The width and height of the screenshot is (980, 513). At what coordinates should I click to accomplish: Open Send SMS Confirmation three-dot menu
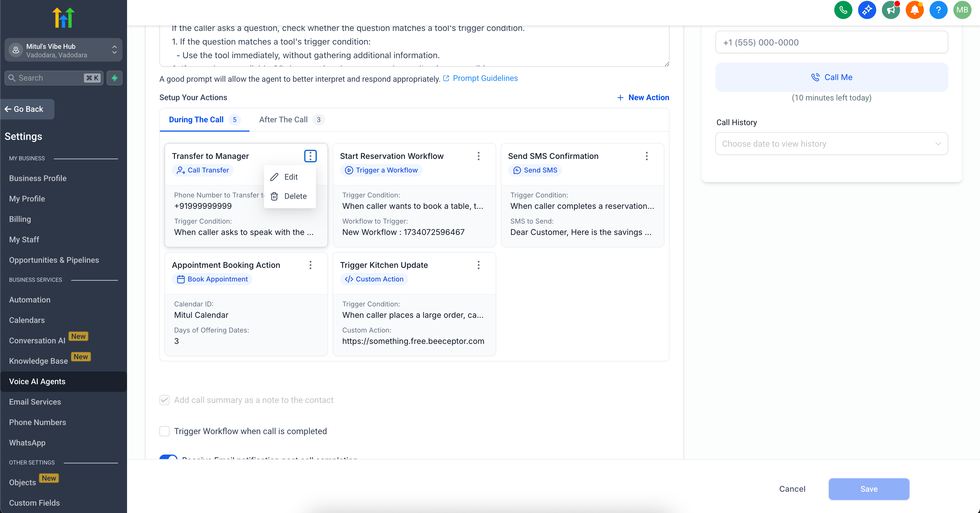(646, 156)
